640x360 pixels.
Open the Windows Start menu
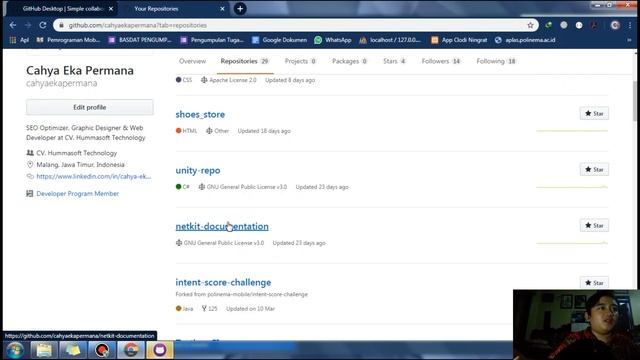pos(15,350)
